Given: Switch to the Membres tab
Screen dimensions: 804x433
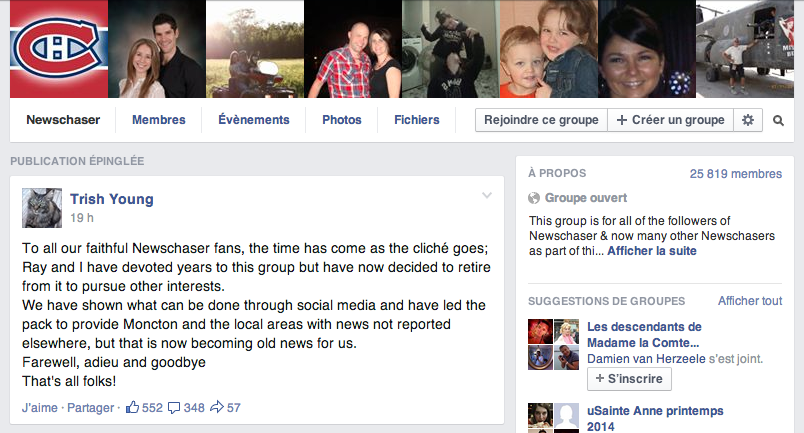Looking at the screenshot, I should [x=159, y=120].
